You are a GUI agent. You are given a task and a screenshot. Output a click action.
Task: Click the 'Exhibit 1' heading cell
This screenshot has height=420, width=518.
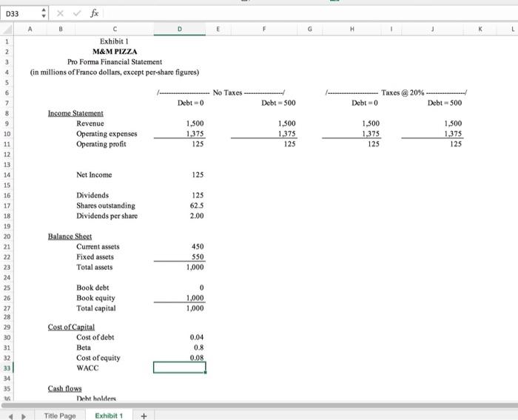[x=114, y=41]
